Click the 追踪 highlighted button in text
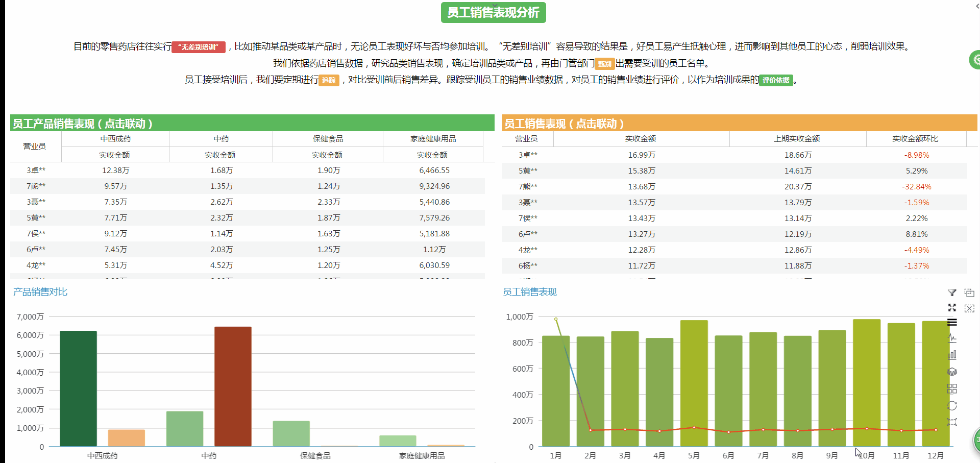The width and height of the screenshot is (980, 463). click(329, 80)
